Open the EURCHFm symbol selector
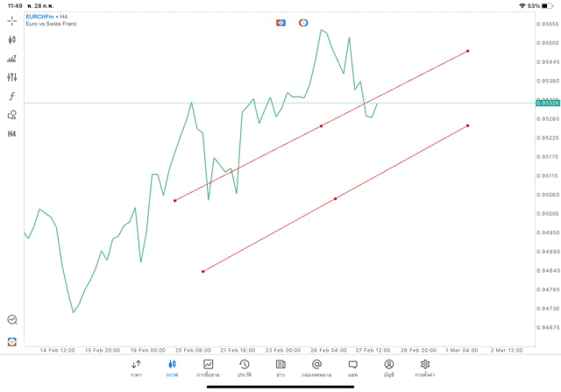The height and width of the screenshot is (392, 561). click(x=41, y=17)
